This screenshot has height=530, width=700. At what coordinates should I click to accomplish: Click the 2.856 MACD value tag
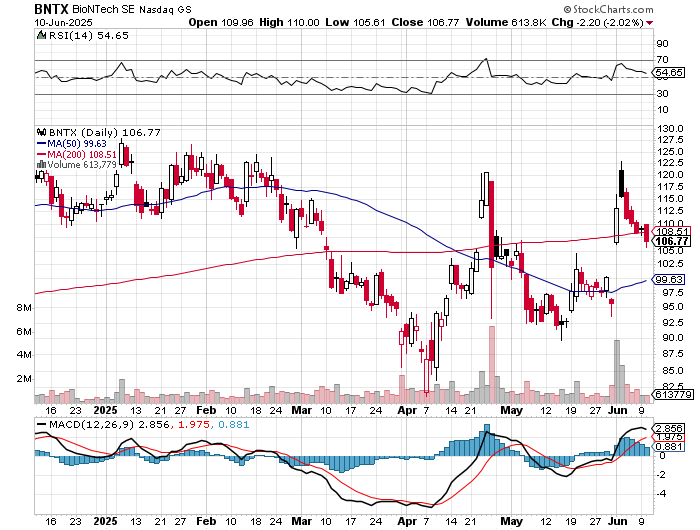click(x=668, y=427)
